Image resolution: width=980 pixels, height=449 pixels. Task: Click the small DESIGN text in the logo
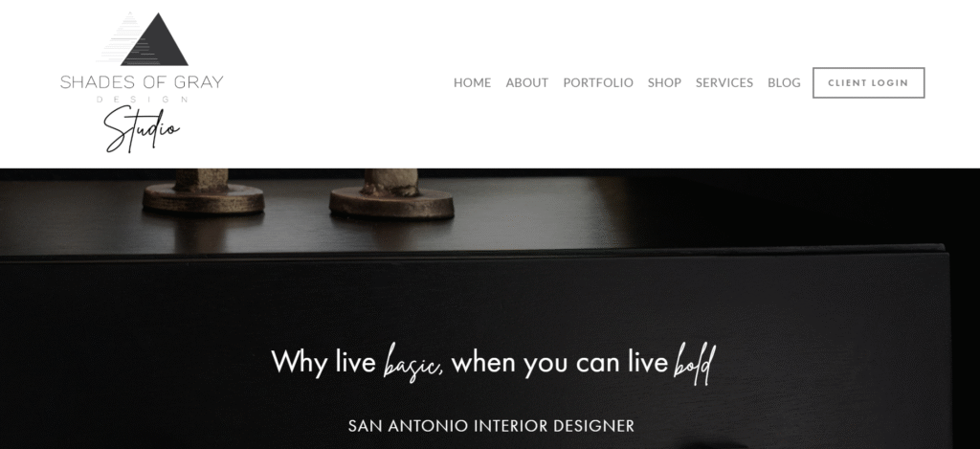coord(142,100)
